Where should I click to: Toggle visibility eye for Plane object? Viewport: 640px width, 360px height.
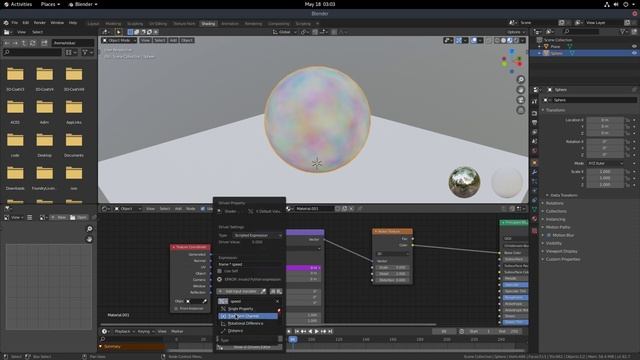click(x=634, y=47)
